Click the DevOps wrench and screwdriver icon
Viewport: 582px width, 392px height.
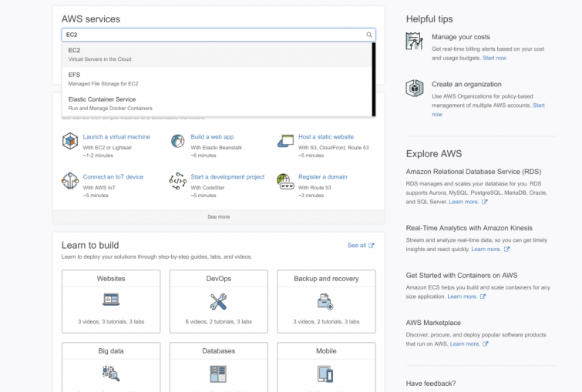pos(218,302)
